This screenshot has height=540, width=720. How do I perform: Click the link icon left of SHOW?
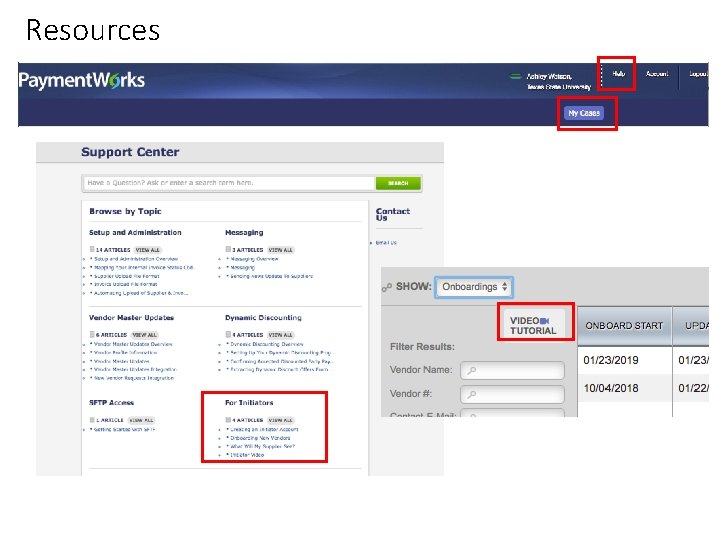tap(387, 287)
